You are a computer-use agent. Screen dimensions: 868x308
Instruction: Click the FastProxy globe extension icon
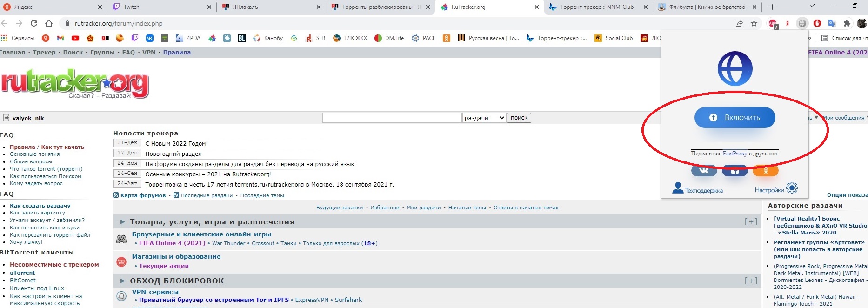tap(802, 23)
